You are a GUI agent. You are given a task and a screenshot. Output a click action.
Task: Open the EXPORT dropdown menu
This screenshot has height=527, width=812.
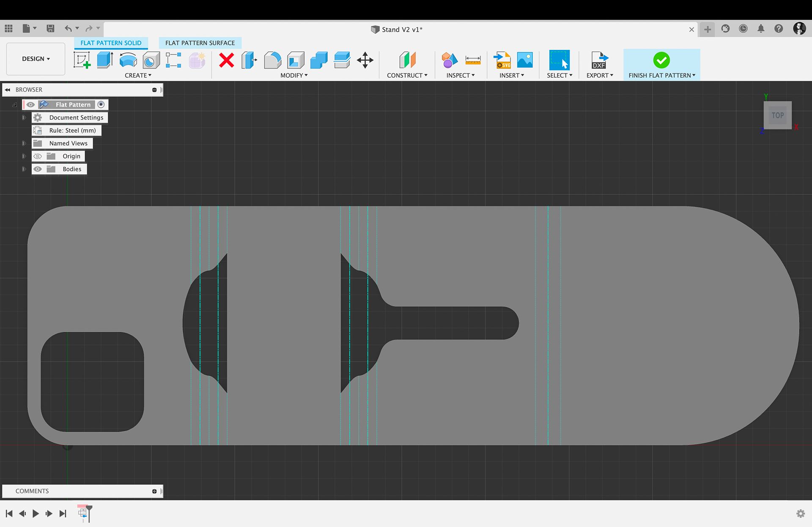[x=600, y=75]
